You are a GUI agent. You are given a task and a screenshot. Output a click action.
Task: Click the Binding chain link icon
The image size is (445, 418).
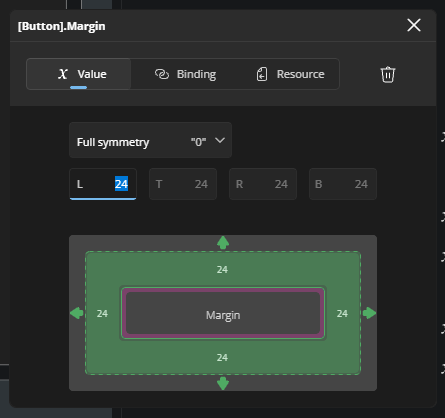pyautogui.click(x=162, y=74)
